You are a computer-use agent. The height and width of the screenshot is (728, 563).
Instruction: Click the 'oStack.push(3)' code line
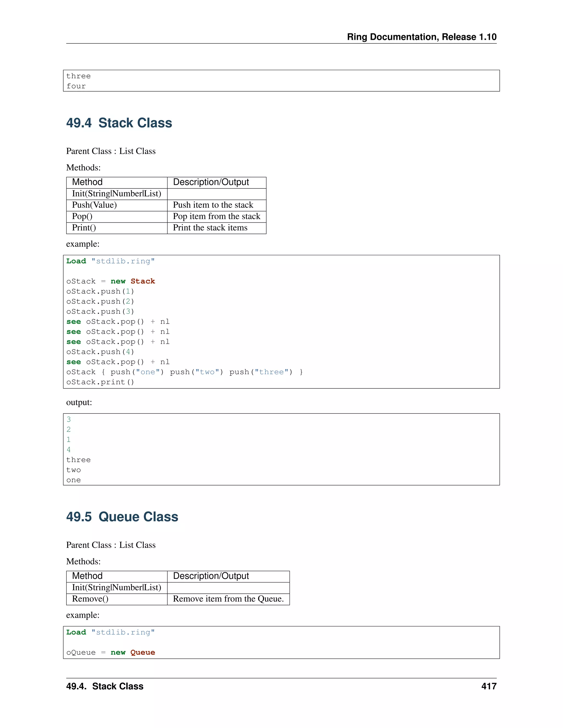(100, 311)
